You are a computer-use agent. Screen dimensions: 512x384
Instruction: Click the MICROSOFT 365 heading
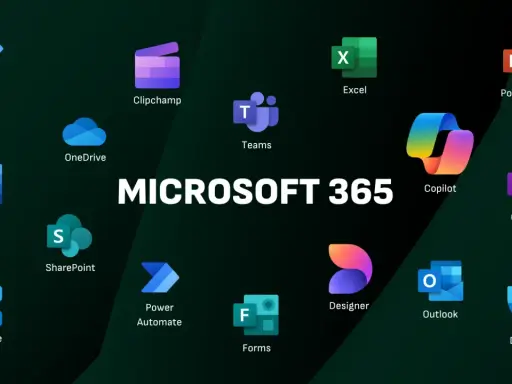click(256, 191)
